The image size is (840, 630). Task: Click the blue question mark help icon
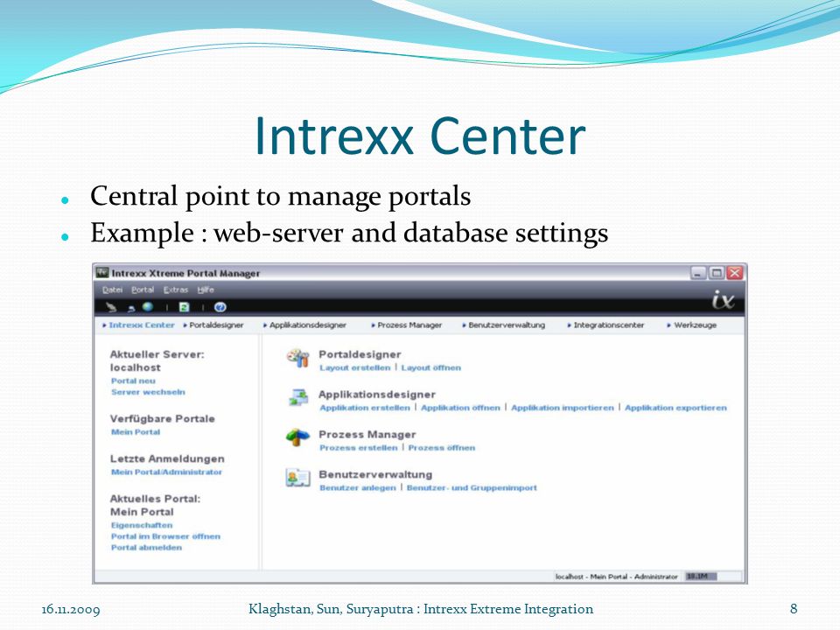coord(220,307)
